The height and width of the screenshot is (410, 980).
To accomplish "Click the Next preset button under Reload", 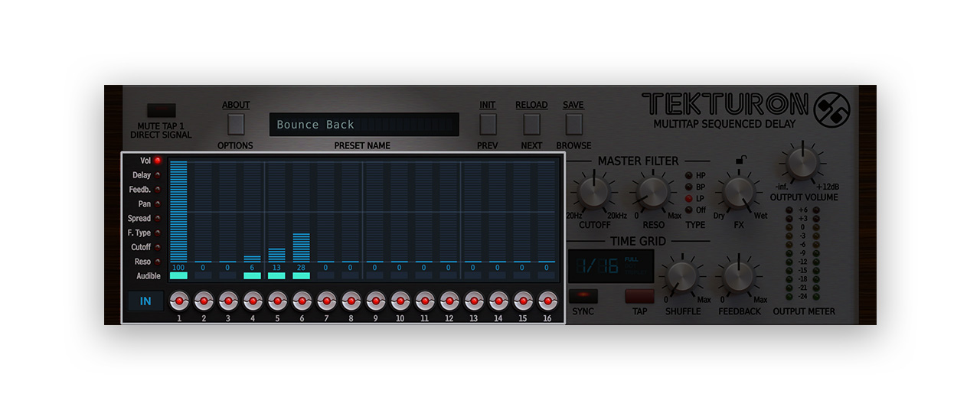I will [531, 124].
